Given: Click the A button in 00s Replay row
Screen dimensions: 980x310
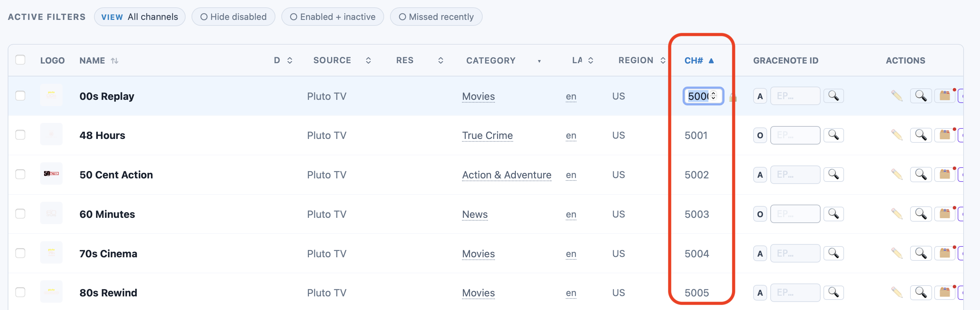Looking at the screenshot, I should [760, 96].
